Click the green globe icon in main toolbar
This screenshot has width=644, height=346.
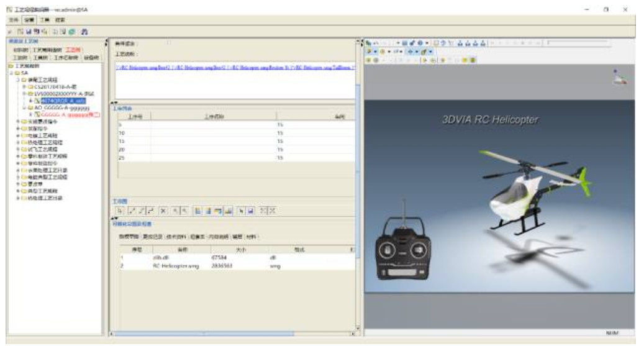(x=72, y=32)
